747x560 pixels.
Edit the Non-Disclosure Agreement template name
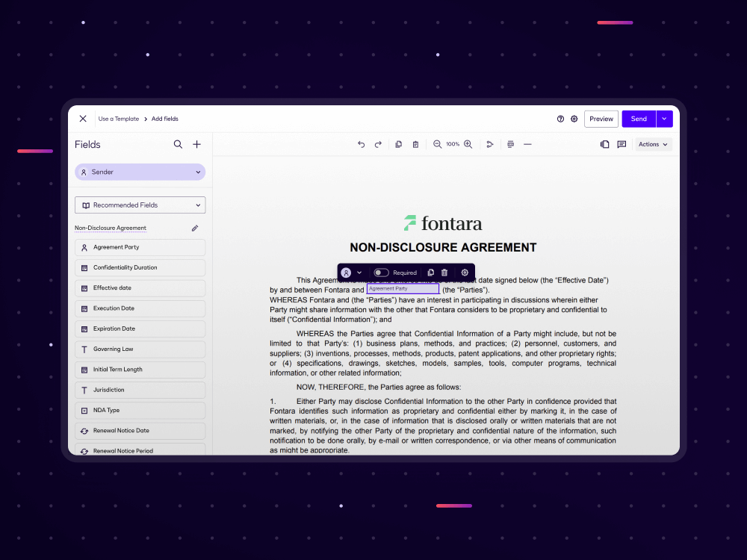pos(195,228)
